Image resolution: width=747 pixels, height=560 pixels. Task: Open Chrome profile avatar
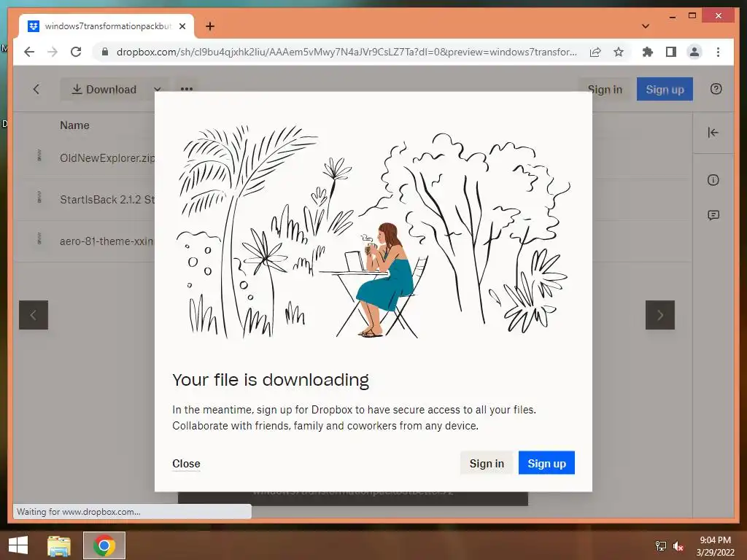[x=694, y=52]
